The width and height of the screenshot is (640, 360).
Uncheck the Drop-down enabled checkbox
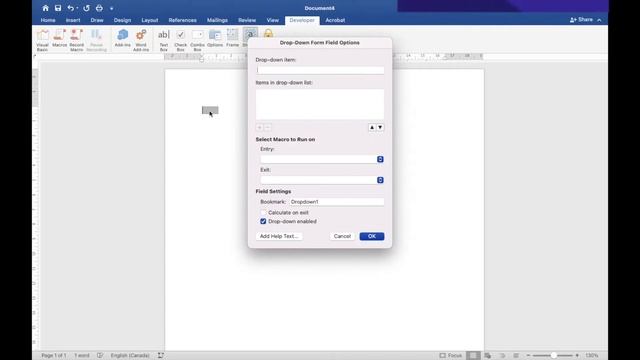[x=263, y=221]
